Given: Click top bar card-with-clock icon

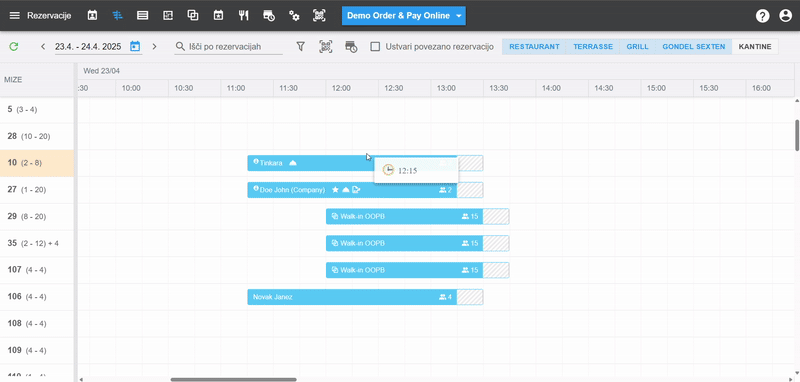Looking at the screenshot, I should click(269, 15).
